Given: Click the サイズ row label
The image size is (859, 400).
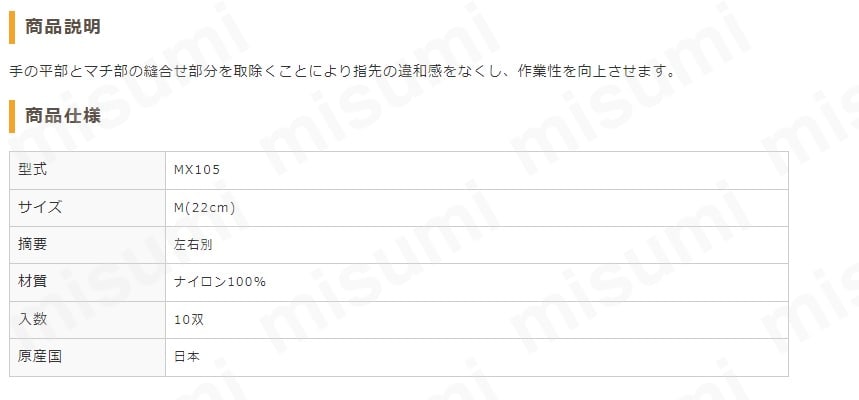Looking at the screenshot, I should click(x=40, y=208).
